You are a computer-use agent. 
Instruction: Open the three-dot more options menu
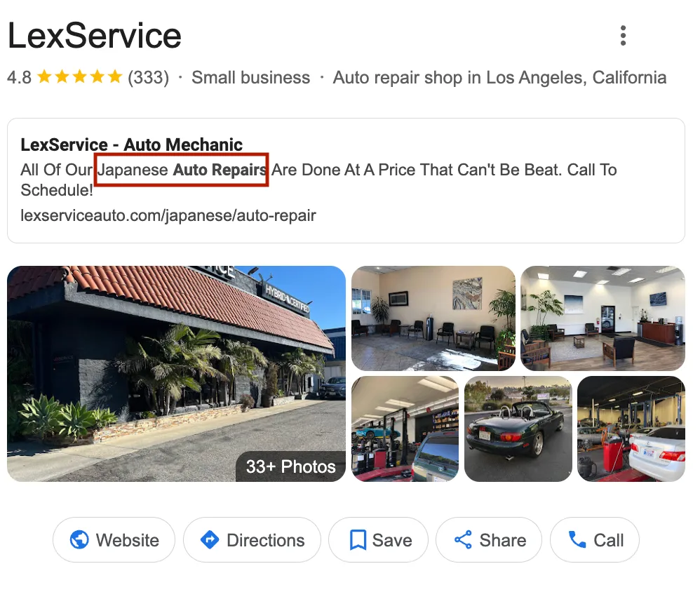(x=624, y=36)
